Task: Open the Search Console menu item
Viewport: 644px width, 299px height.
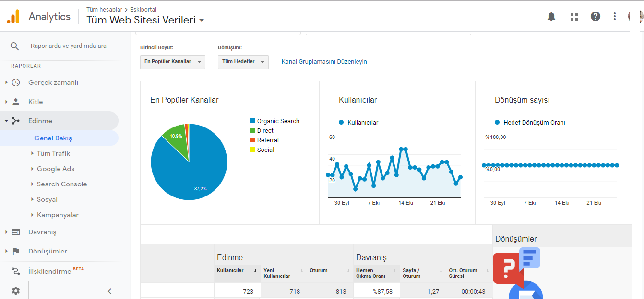Action: point(62,184)
